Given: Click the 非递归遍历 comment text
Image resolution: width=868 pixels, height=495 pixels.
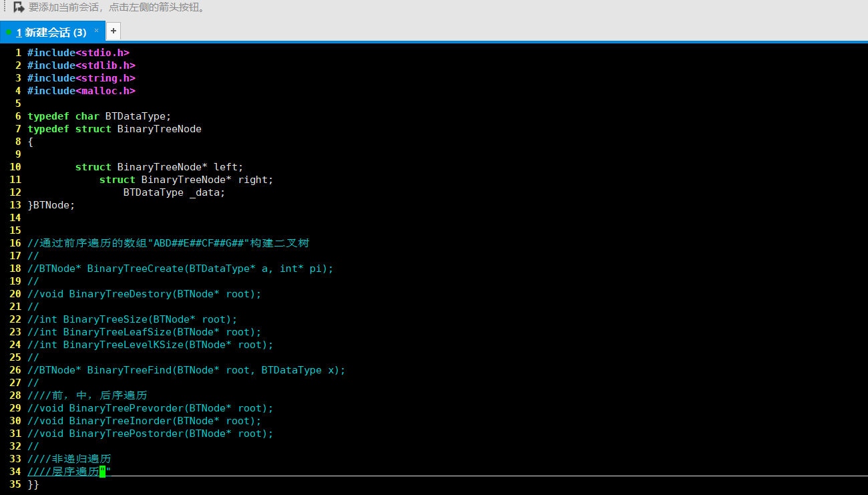Looking at the screenshot, I should tap(69, 458).
